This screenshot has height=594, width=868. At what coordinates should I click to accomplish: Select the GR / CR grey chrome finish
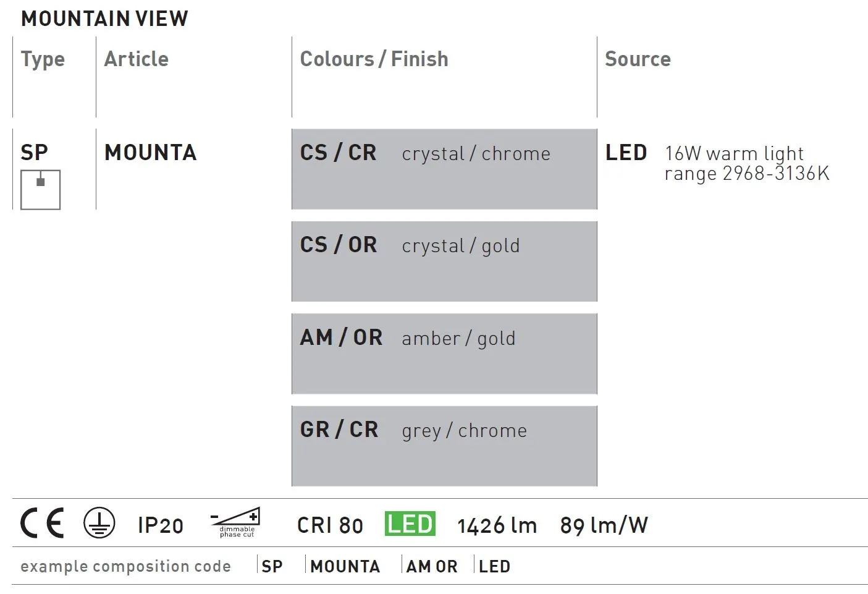pos(444,446)
